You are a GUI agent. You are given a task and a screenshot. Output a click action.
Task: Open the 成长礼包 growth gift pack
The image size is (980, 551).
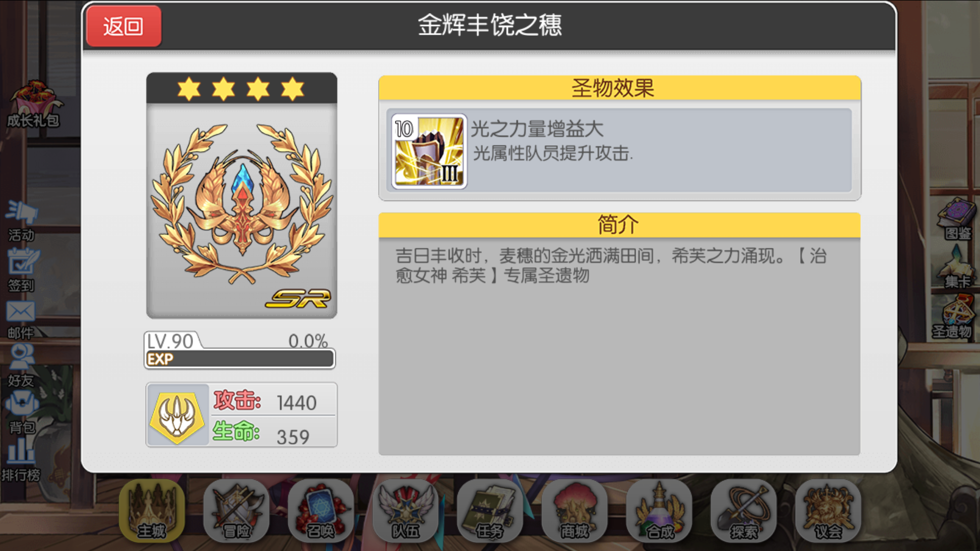33,104
